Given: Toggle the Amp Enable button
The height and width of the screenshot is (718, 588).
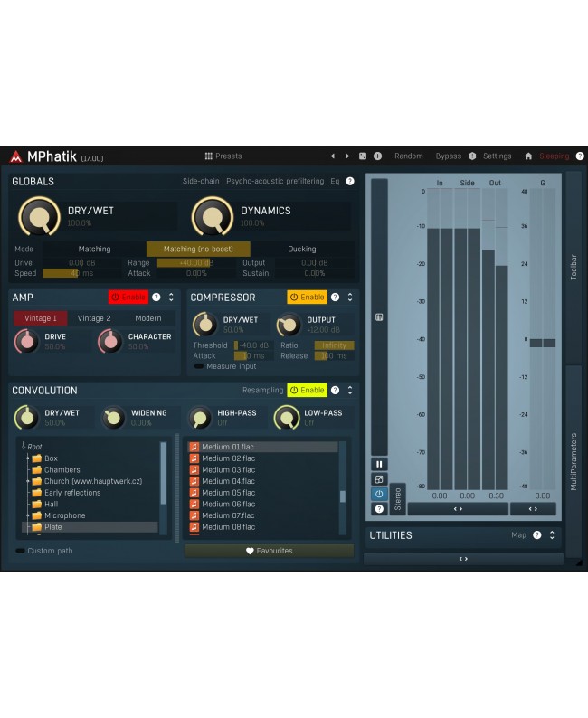Looking at the screenshot, I should pos(128,298).
